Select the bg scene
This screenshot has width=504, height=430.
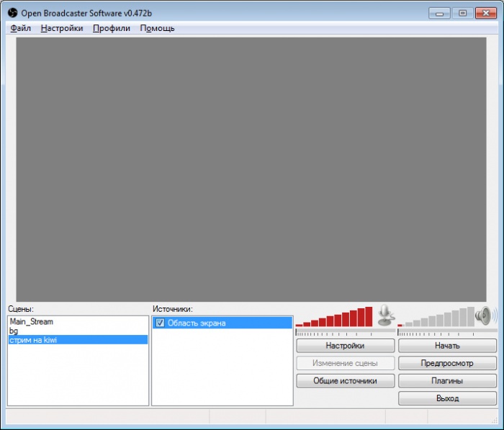pyautogui.click(x=78, y=331)
